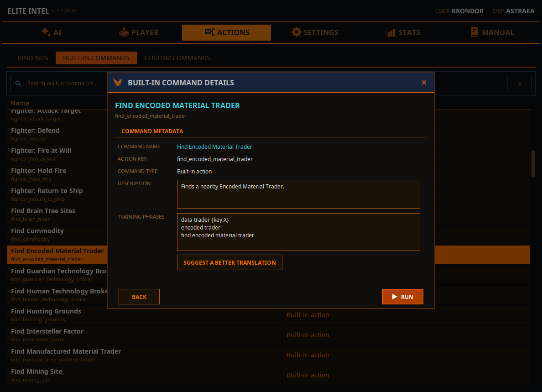
Task: Click the AI sparkle icon
Action: pyautogui.click(x=46, y=32)
